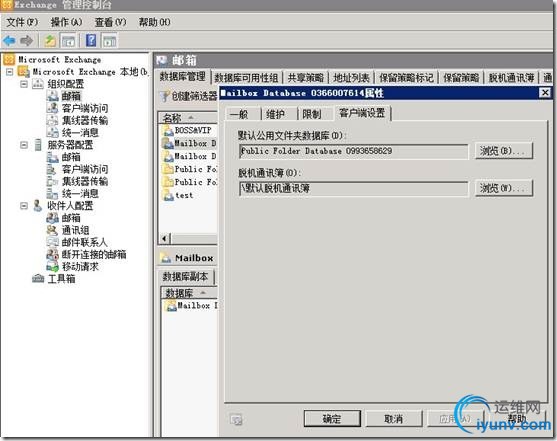Open the 查看(V) menu
Image resolution: width=557 pixels, height=441 pixels.
click(110, 22)
